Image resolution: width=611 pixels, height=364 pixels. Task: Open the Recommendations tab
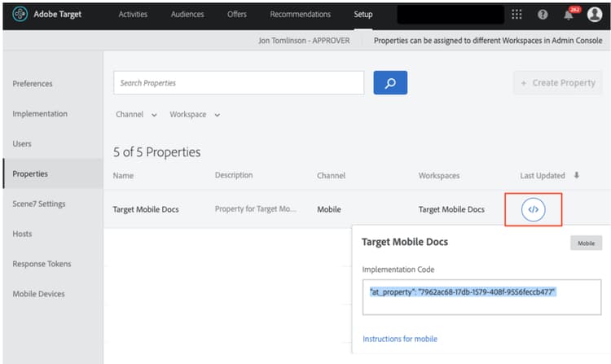[300, 15]
